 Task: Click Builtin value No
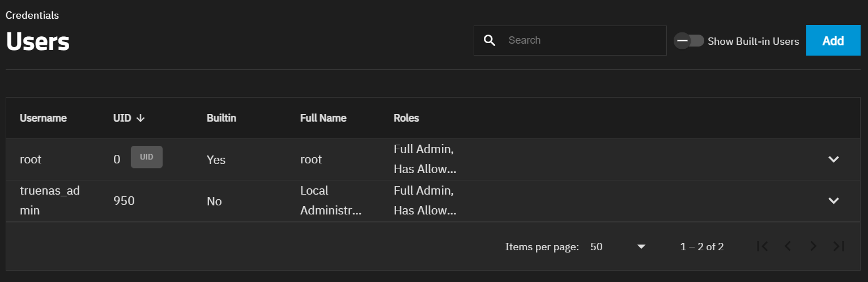[214, 201]
